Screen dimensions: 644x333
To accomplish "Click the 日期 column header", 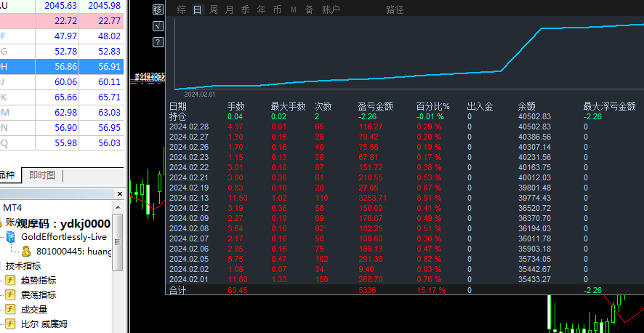I will (x=178, y=107).
